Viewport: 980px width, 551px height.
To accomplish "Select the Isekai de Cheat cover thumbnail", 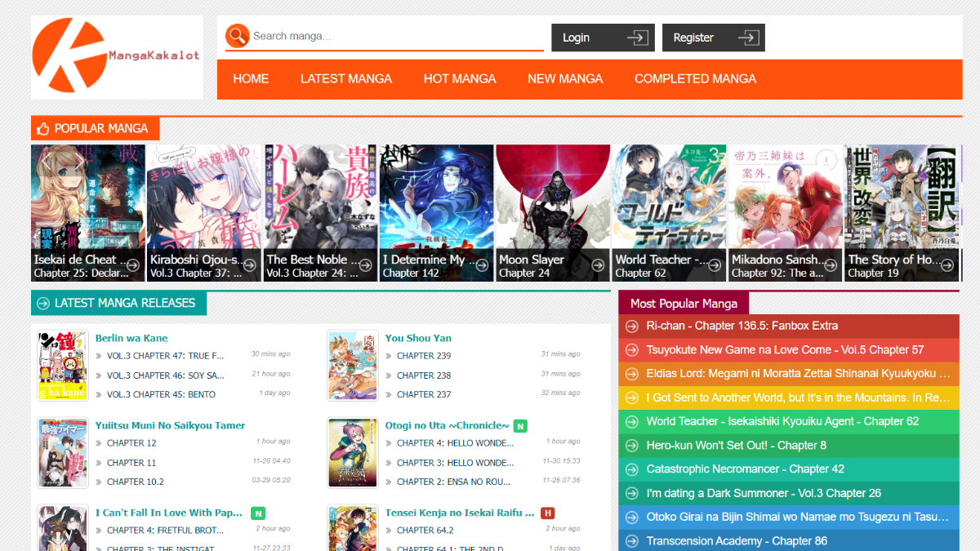I will [87, 204].
